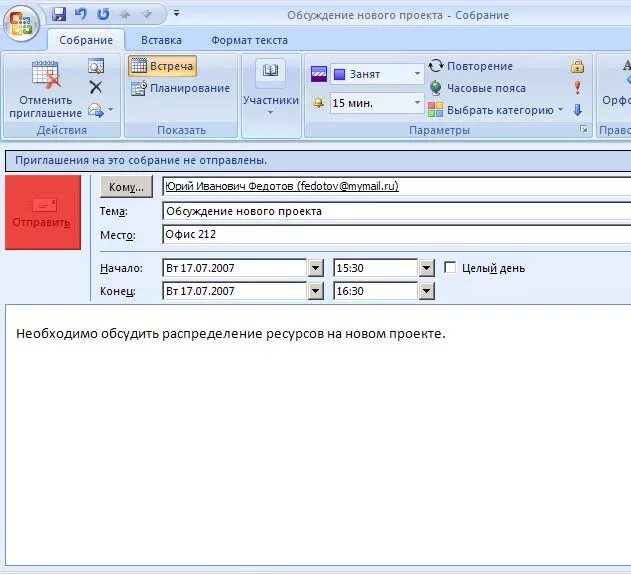This screenshot has height=574, width=631.
Task: Click the Участники address book icon
Action: [270, 72]
